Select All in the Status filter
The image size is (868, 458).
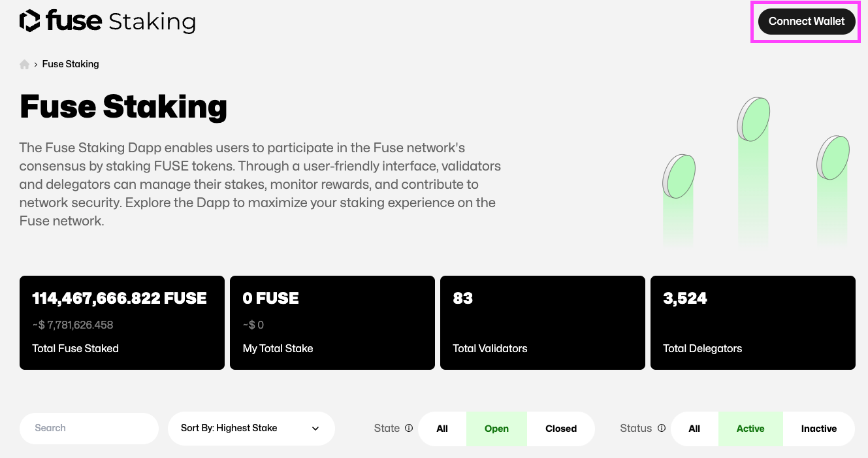tap(694, 429)
